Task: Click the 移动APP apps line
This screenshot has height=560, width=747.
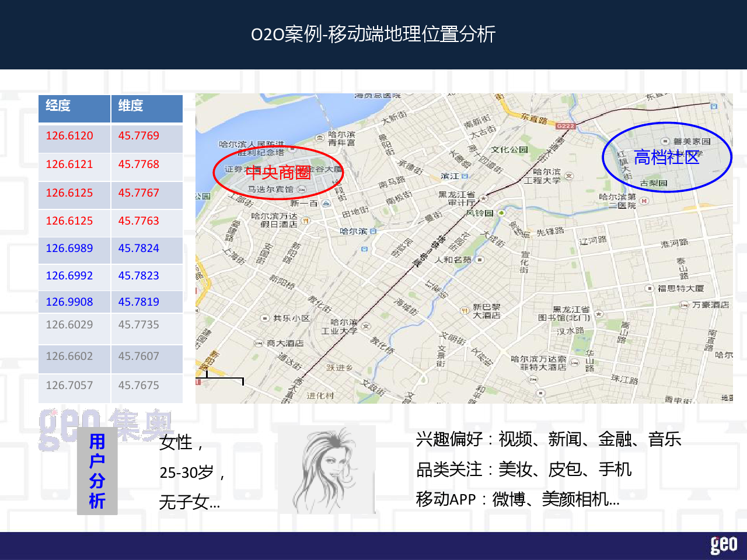Action: [518, 500]
